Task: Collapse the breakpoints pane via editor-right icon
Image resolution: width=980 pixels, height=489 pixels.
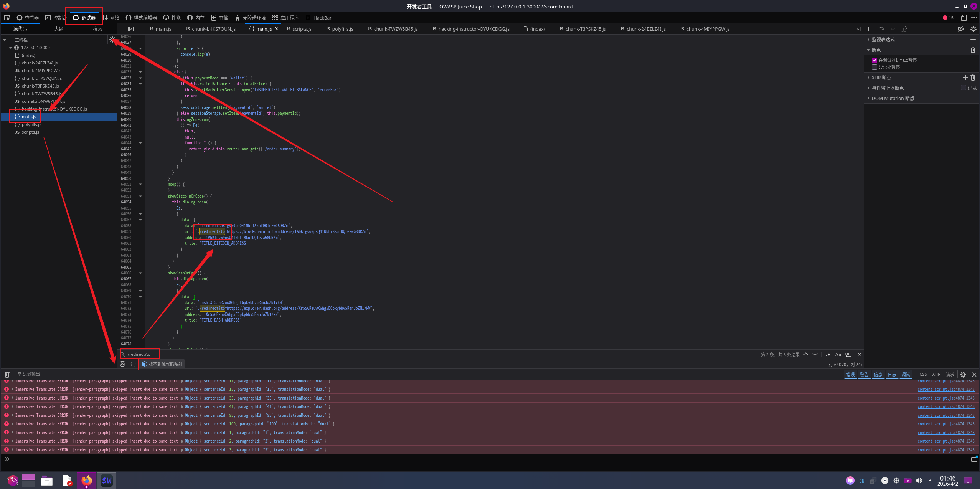Action: click(x=858, y=29)
